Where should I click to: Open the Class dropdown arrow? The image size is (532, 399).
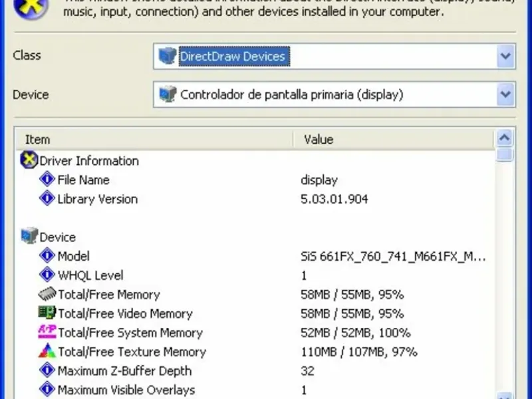(505, 57)
